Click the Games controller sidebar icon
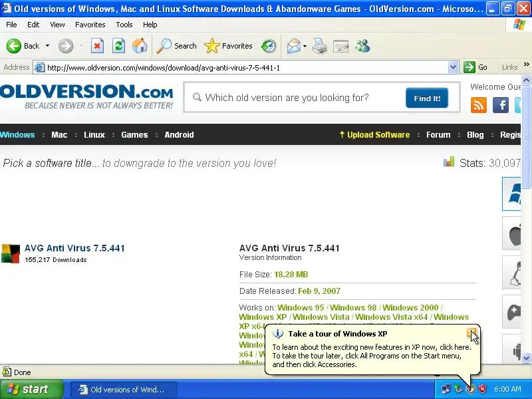The height and width of the screenshot is (399, 532). [512, 312]
